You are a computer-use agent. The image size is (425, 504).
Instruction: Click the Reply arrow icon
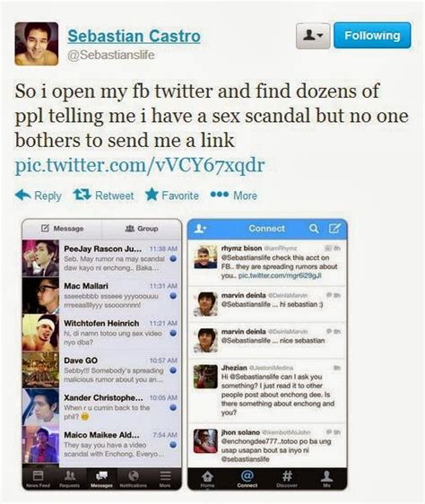[x=22, y=195]
